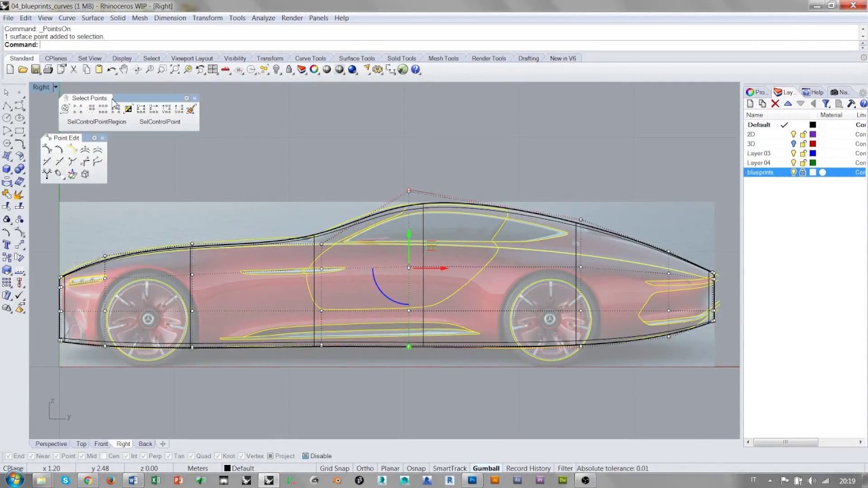868x488 pixels.
Task: Open the Surface menu
Action: (92, 18)
